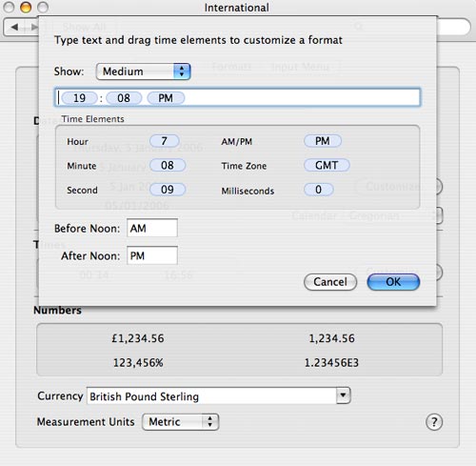Click the 123,456% percentage sample
476x466 pixels.
[x=138, y=363]
